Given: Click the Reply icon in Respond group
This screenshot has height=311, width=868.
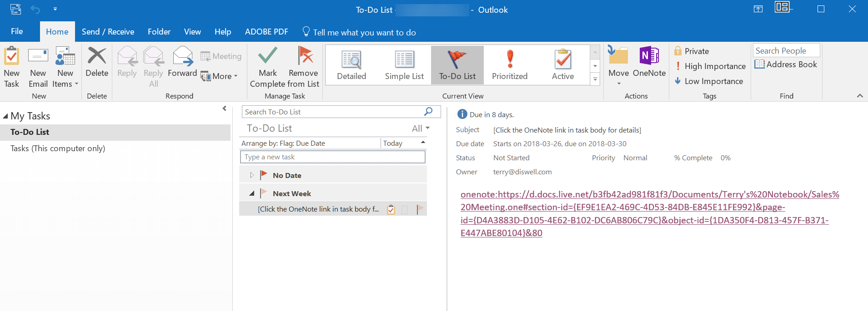Looking at the screenshot, I should 127,57.
